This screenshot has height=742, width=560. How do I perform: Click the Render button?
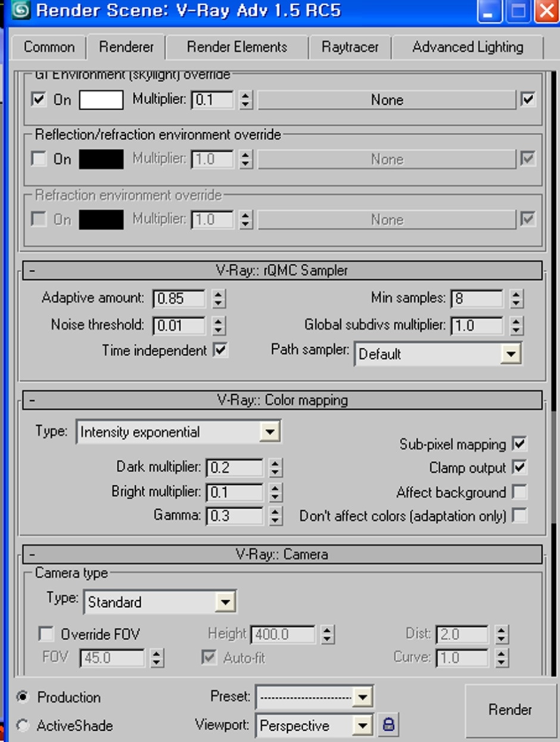click(511, 710)
